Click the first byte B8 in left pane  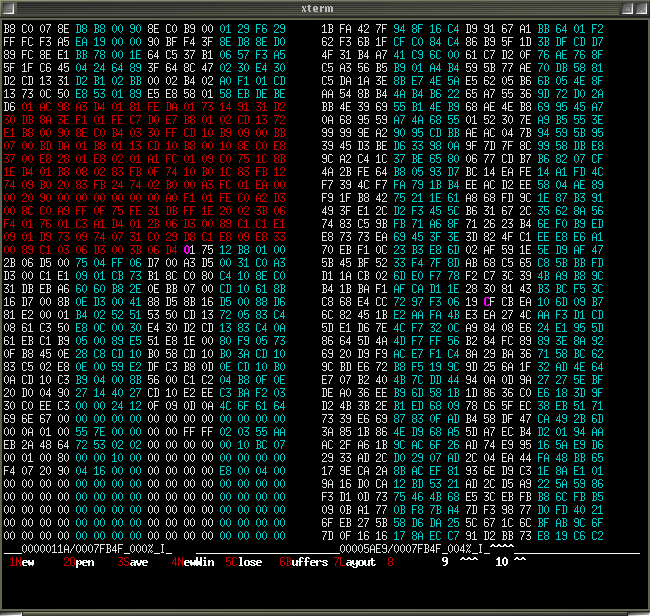tap(10, 28)
